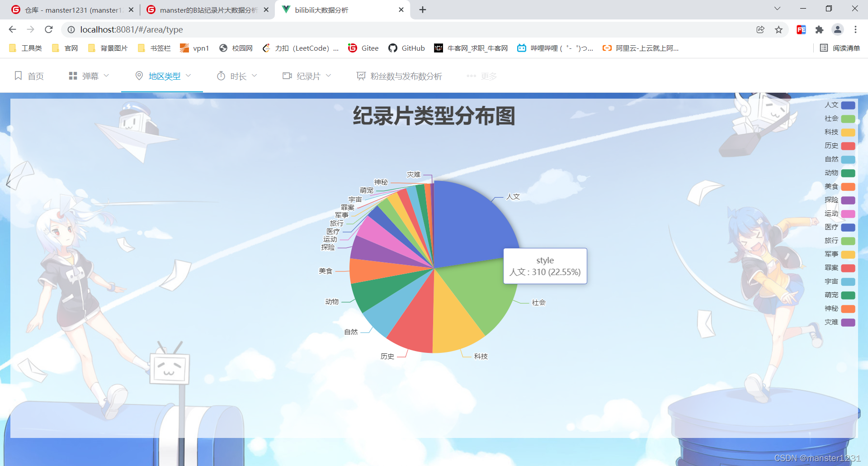This screenshot has width=868, height=466.
Task: Click the blue 人文 pie slice
Action: [x=470, y=226]
